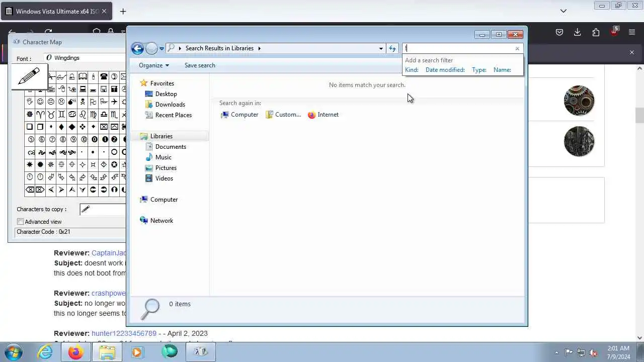Add the Type: search filter

pyautogui.click(x=479, y=70)
